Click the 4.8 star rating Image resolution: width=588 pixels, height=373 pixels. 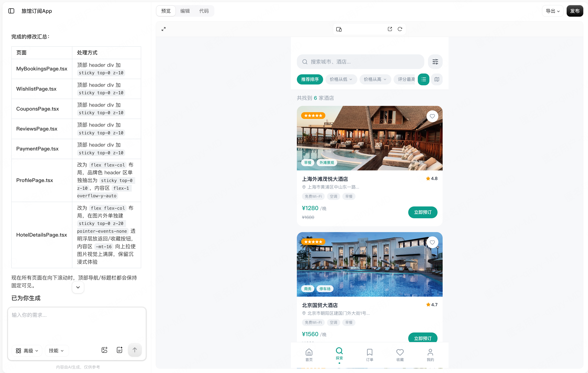432,178
